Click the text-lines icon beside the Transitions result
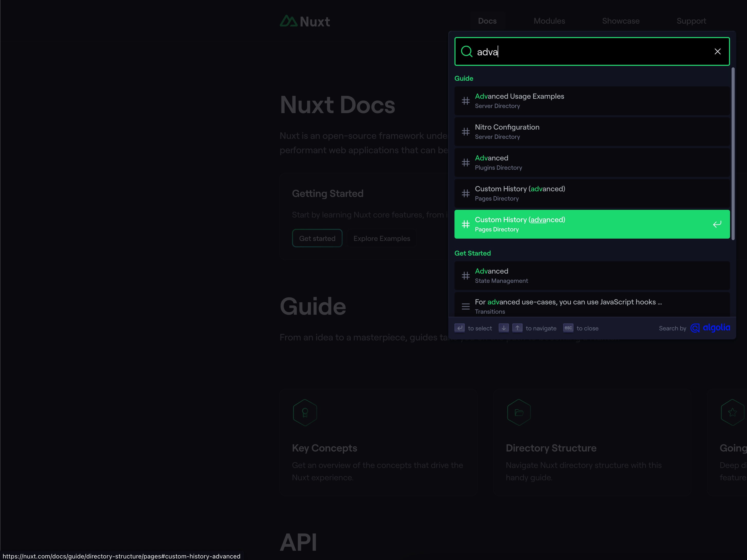Viewport: 747px width, 560px height. pos(466,306)
